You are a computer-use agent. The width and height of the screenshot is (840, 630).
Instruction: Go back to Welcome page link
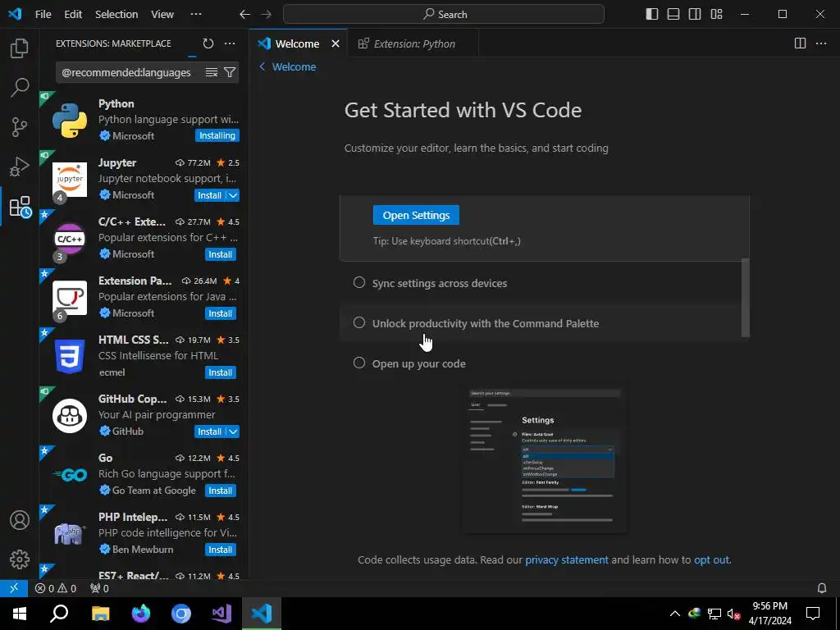click(x=288, y=67)
